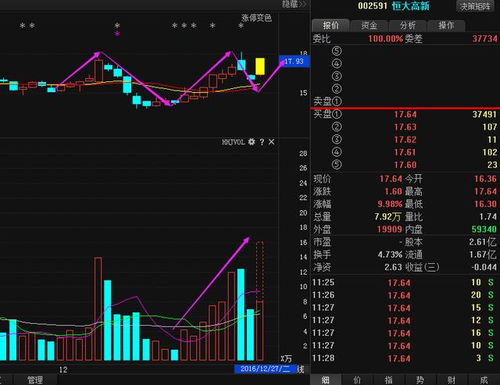Select the 成 bottom tab
This screenshot has height=385, width=500.
pos(484,380)
